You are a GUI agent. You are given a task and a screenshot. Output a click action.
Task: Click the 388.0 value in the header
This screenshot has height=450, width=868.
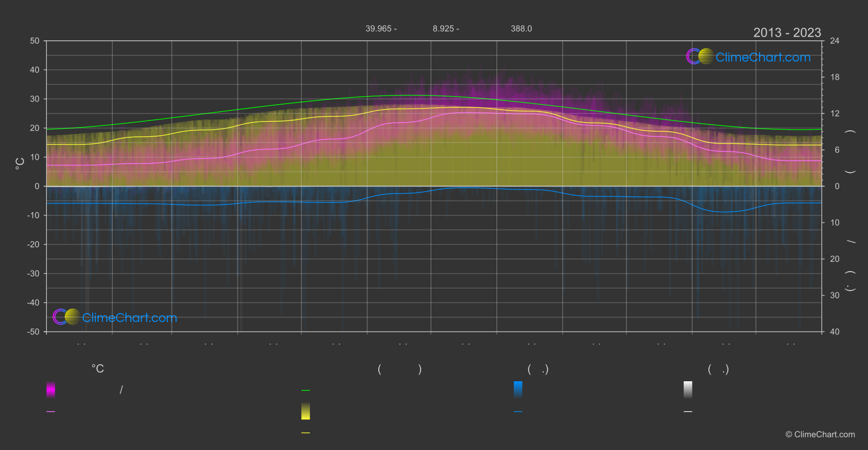coord(521,28)
